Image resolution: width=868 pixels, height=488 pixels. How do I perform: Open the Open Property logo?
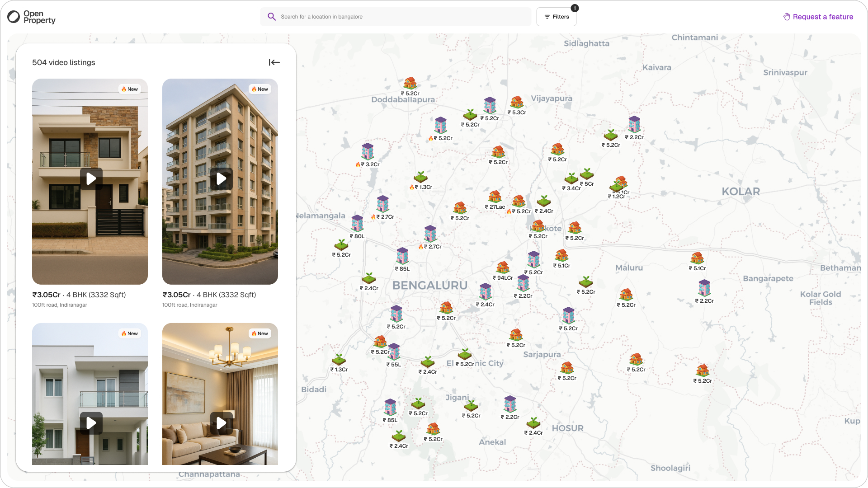[32, 17]
